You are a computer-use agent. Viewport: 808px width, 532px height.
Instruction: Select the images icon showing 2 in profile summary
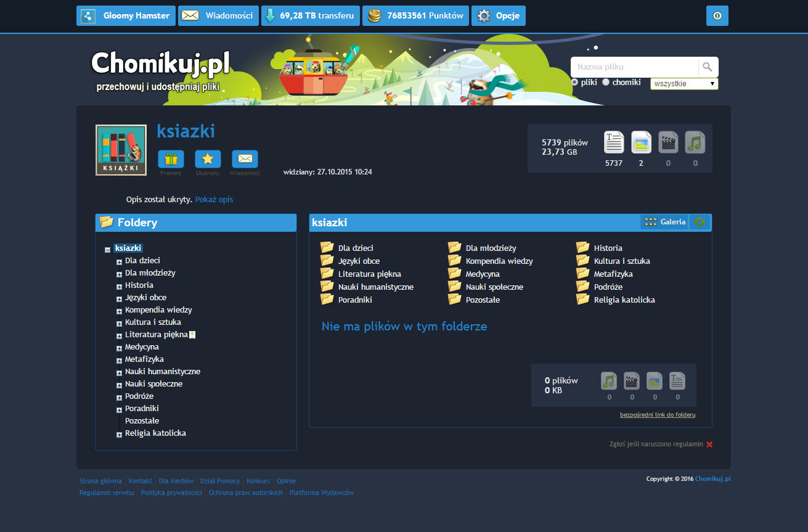pyautogui.click(x=641, y=142)
